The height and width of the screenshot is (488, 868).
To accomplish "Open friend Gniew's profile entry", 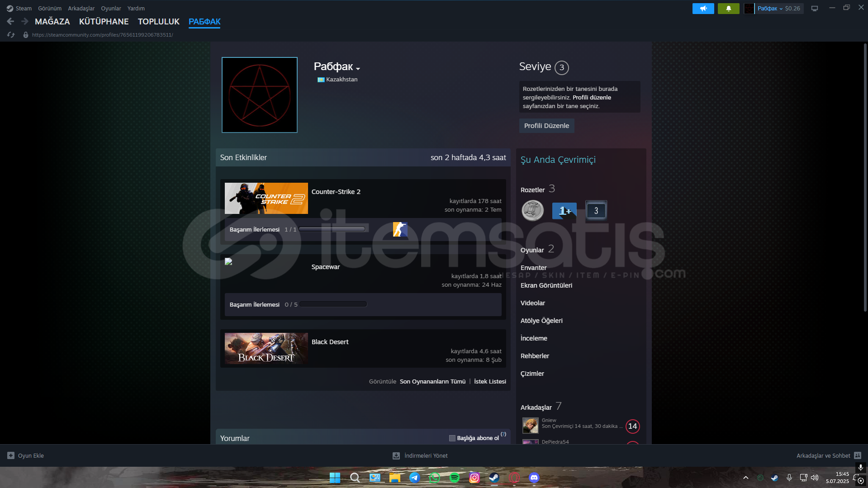I will coord(581,425).
